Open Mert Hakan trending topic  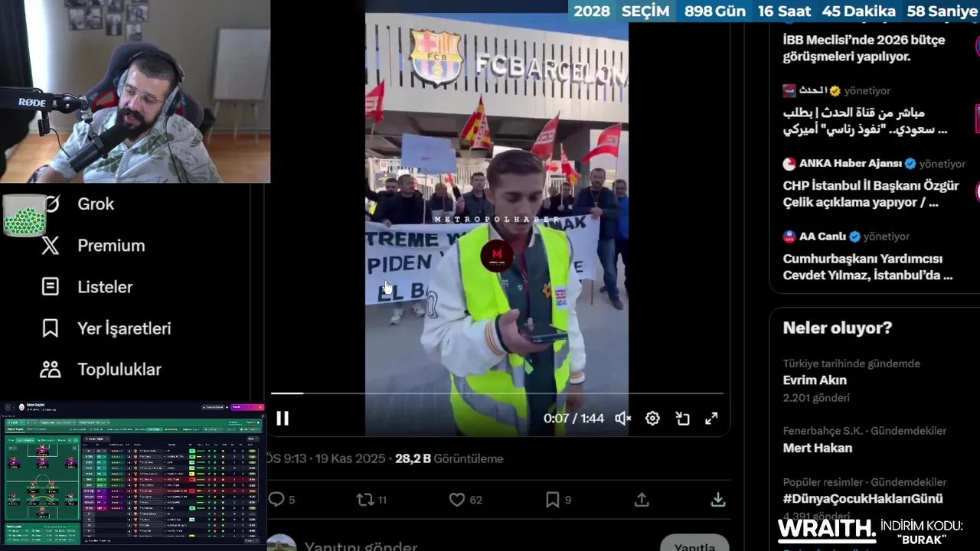[x=817, y=448]
